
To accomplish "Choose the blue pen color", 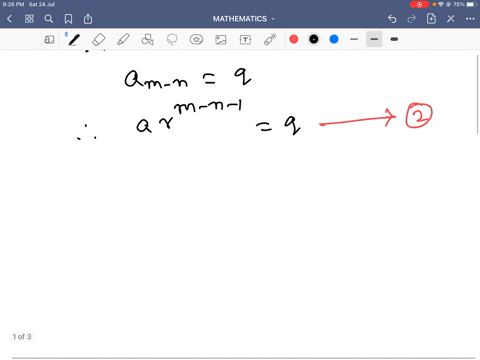I will click(334, 39).
